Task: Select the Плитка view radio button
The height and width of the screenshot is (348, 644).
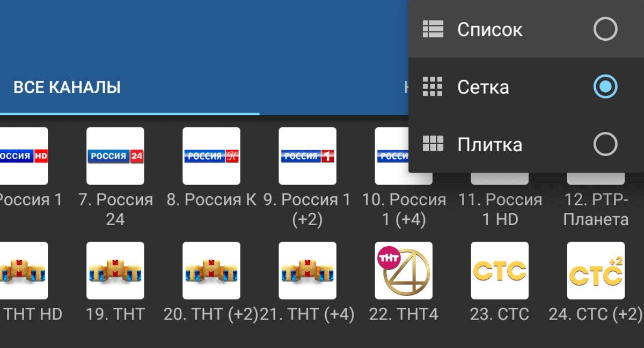Action: 605,144
